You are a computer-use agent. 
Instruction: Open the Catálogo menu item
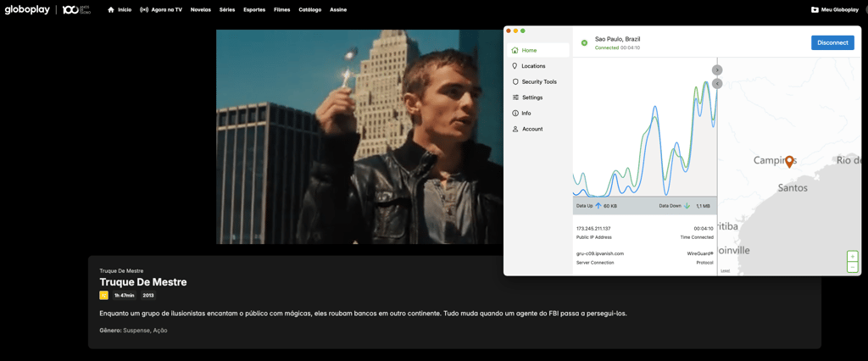pos(310,10)
